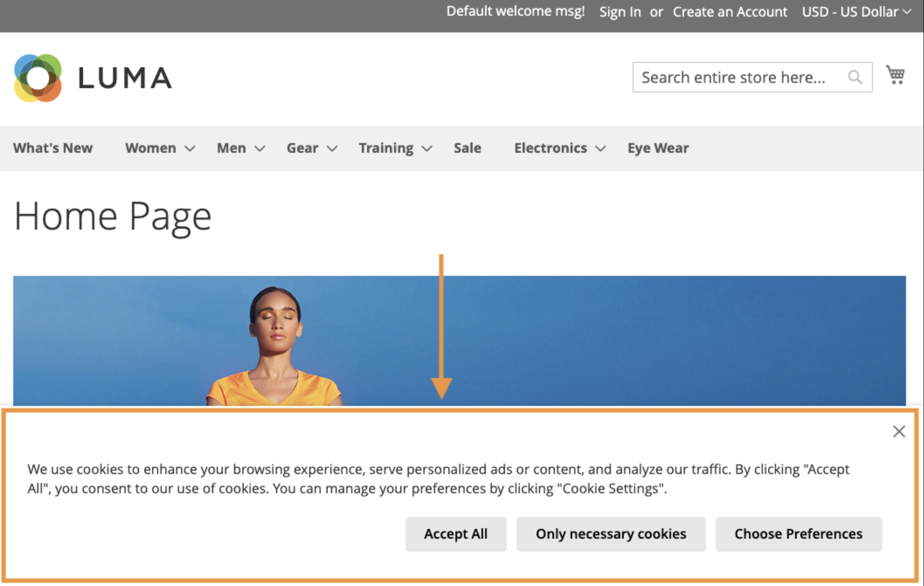Click the Create an Account link

click(730, 12)
